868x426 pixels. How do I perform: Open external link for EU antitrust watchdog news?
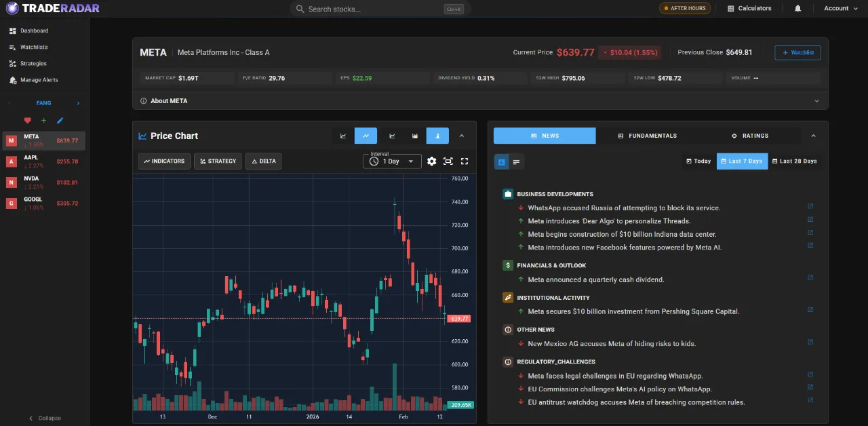pyautogui.click(x=810, y=400)
